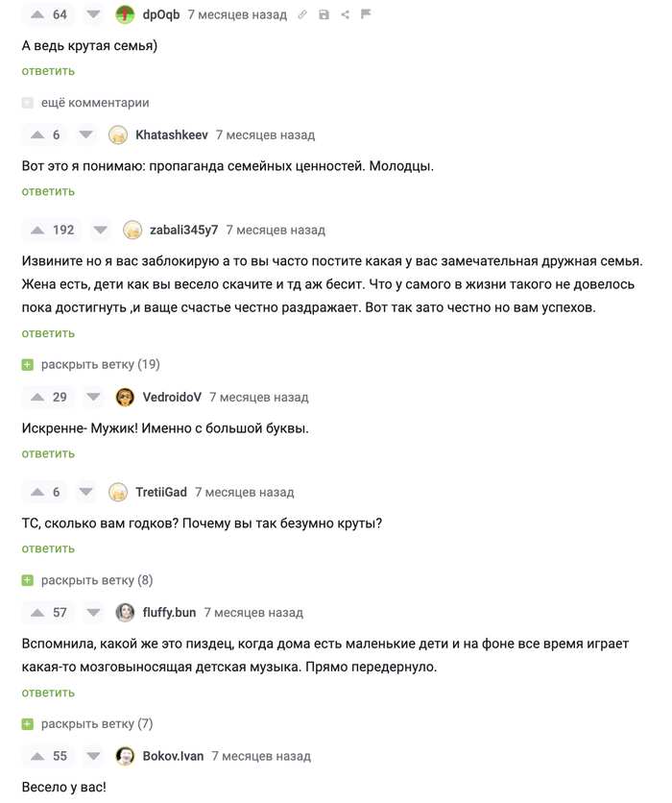The image size is (672, 803).
Task: Open TretiiGad's profile by username
Action: [x=161, y=492]
